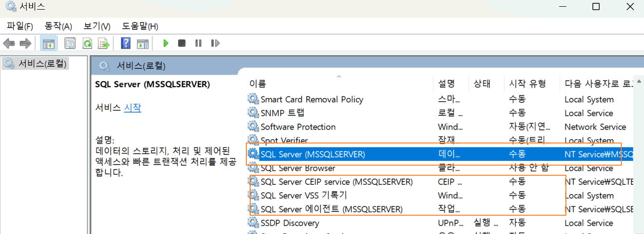Click gear icon next to 서비스(로컬) header
This screenshot has height=234, width=644.
[x=104, y=65]
